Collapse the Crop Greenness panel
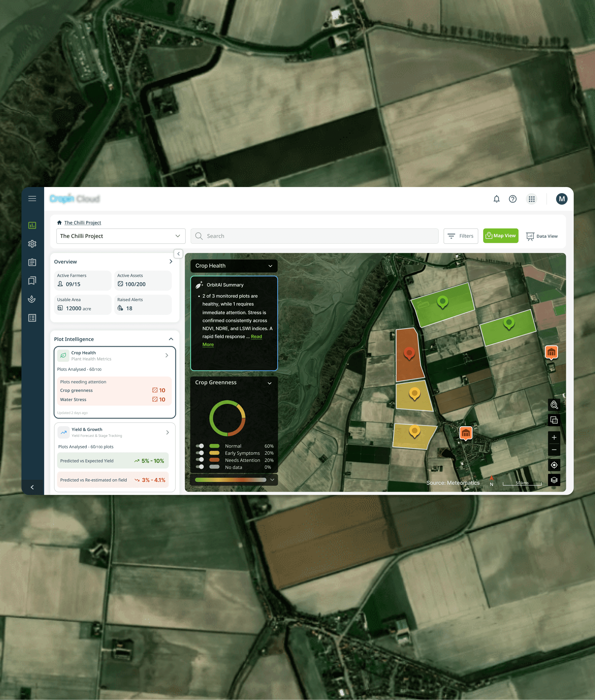The image size is (595, 700). [x=270, y=383]
